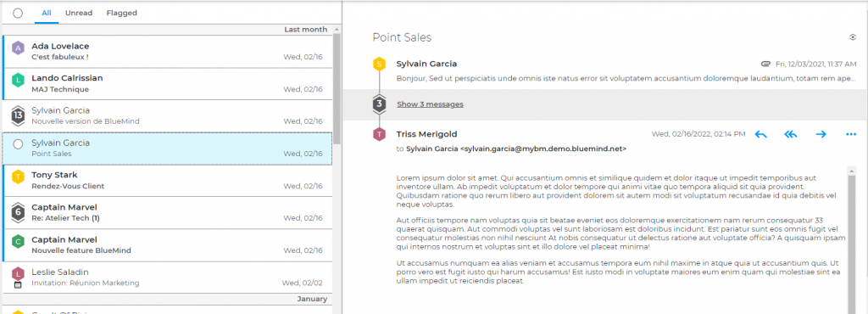
Task: Click the Ada Lovelace avatar icon
Action: (x=19, y=48)
